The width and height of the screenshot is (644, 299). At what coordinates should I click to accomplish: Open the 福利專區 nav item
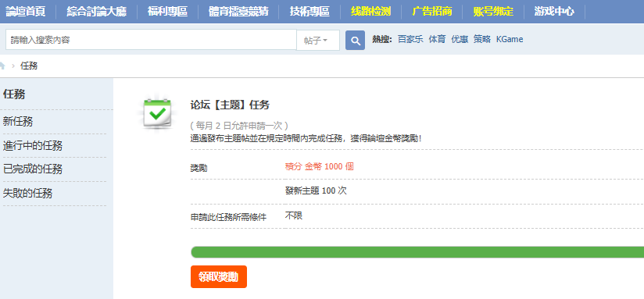pos(167,12)
